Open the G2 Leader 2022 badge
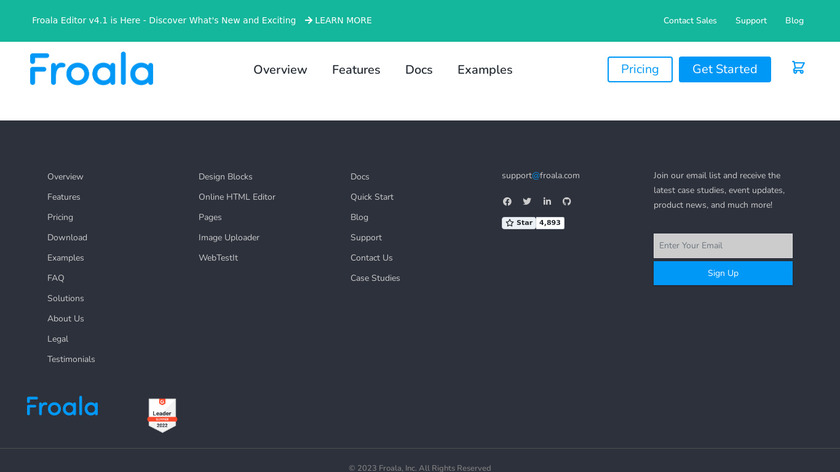840x472 pixels. click(162, 415)
